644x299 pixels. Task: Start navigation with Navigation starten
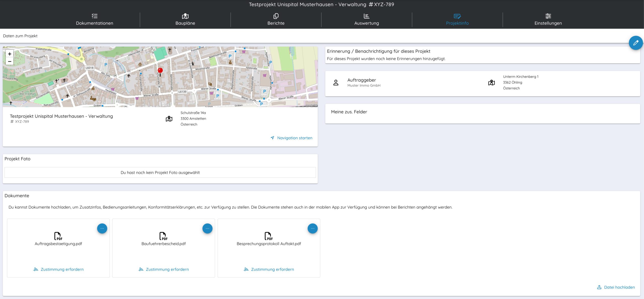pyautogui.click(x=292, y=138)
